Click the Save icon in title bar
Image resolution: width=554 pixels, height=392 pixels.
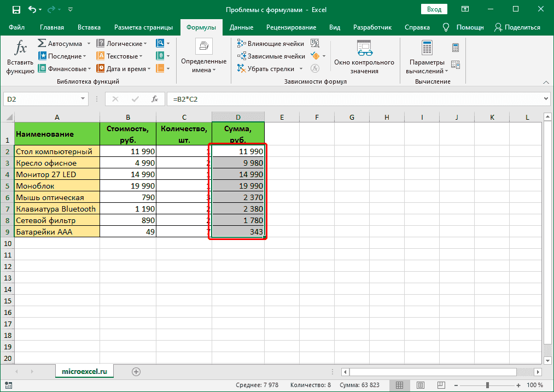point(16,10)
